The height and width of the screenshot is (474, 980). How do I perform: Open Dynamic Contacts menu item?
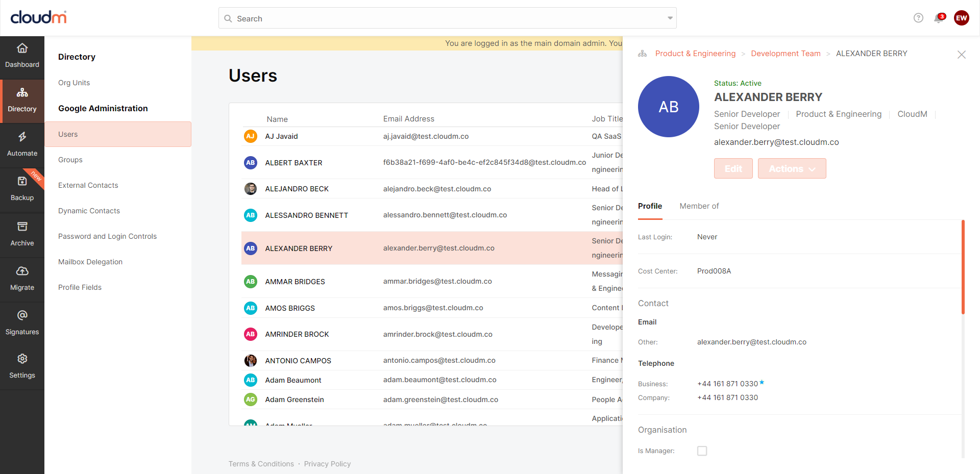tap(89, 211)
